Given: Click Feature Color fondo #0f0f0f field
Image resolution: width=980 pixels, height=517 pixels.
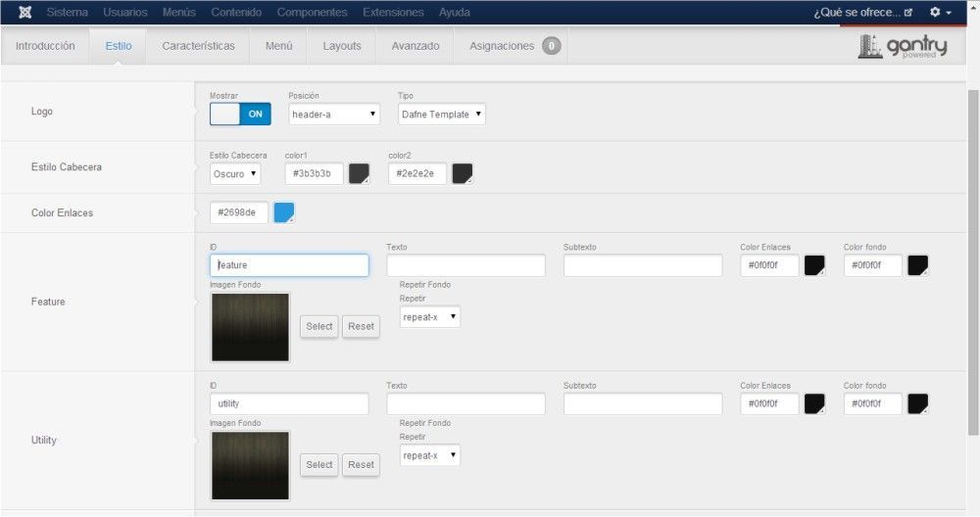Looking at the screenshot, I should pyautogui.click(x=872, y=264).
